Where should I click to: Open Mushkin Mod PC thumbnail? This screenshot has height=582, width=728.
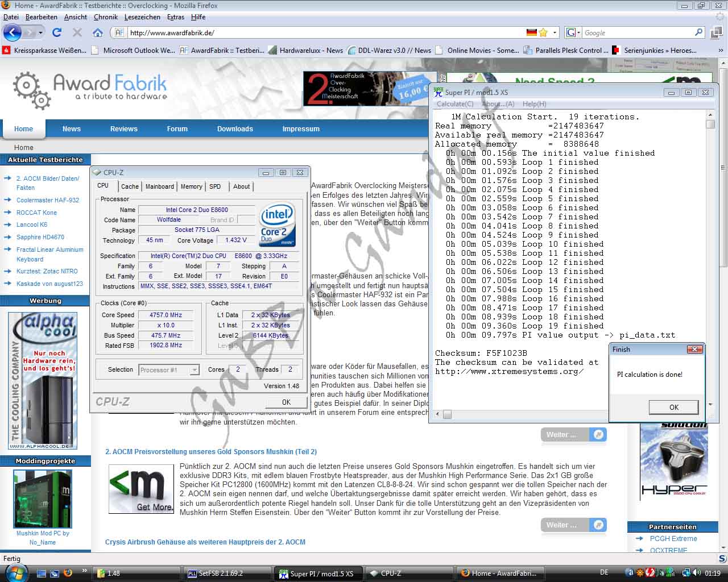pos(43,498)
